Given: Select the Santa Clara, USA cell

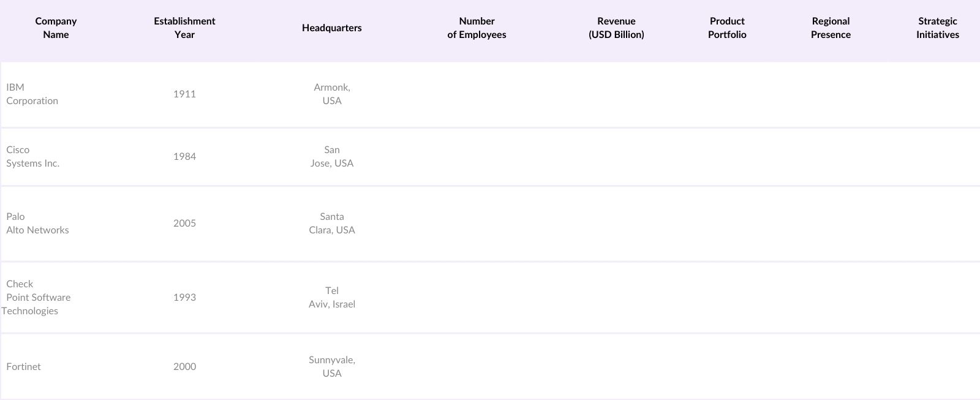Looking at the screenshot, I should point(332,223).
